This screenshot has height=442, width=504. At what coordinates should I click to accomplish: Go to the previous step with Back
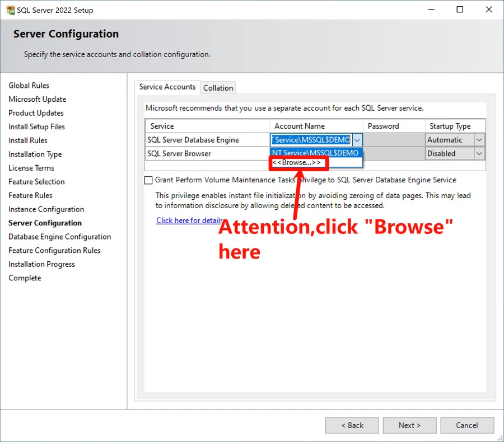[352, 425]
